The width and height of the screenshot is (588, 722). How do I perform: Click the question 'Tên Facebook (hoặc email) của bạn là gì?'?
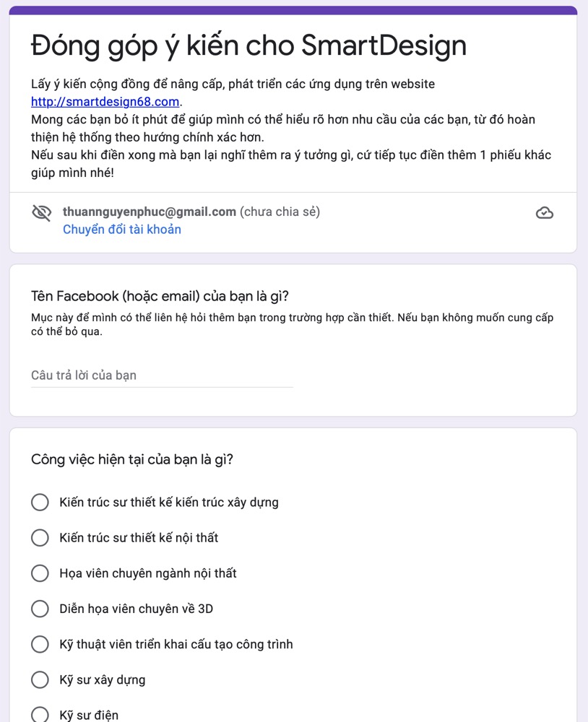tap(160, 296)
